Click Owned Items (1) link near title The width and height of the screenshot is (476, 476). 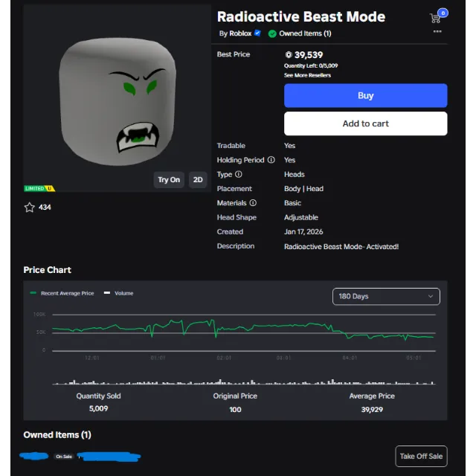(305, 33)
